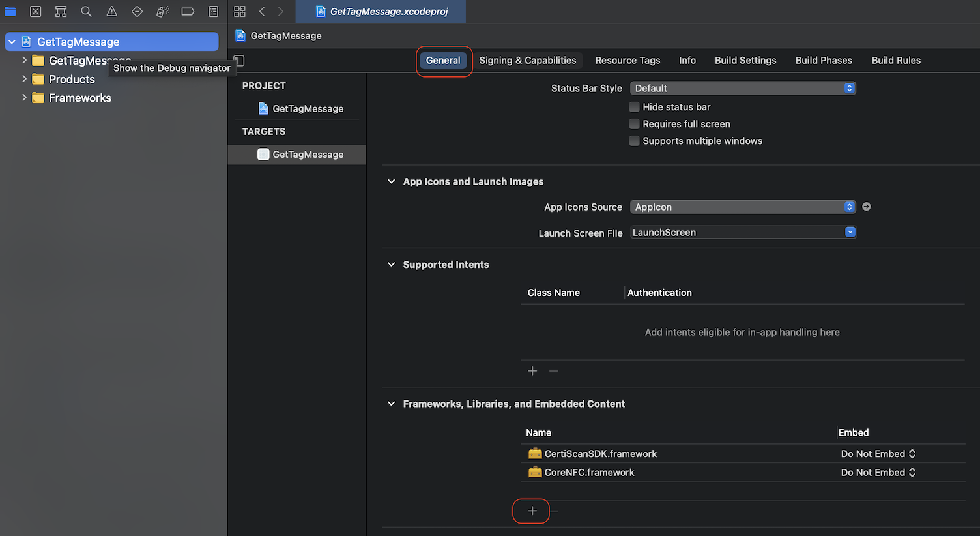Expand the Frameworks folder
This screenshot has height=536, width=980.
[24, 98]
